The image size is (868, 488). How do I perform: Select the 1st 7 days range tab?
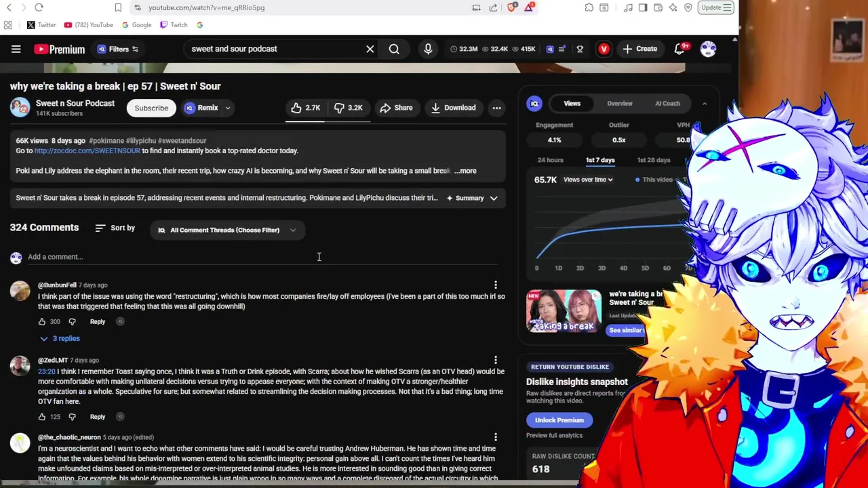click(600, 160)
